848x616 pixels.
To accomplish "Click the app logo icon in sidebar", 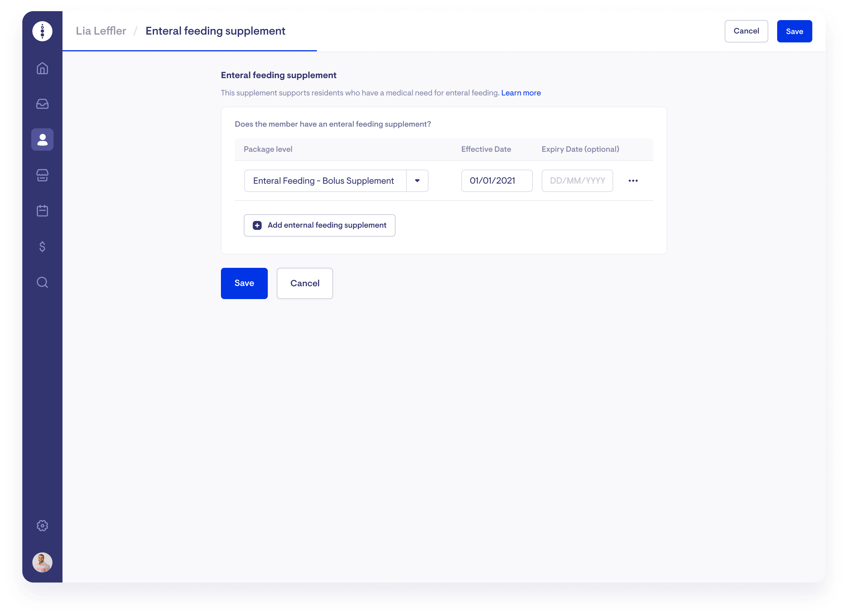I will tap(42, 31).
